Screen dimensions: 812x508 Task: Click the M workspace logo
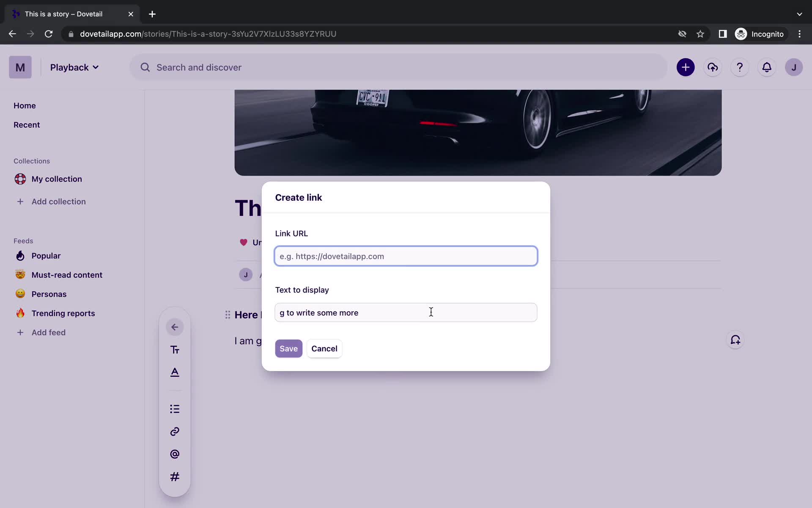click(20, 67)
